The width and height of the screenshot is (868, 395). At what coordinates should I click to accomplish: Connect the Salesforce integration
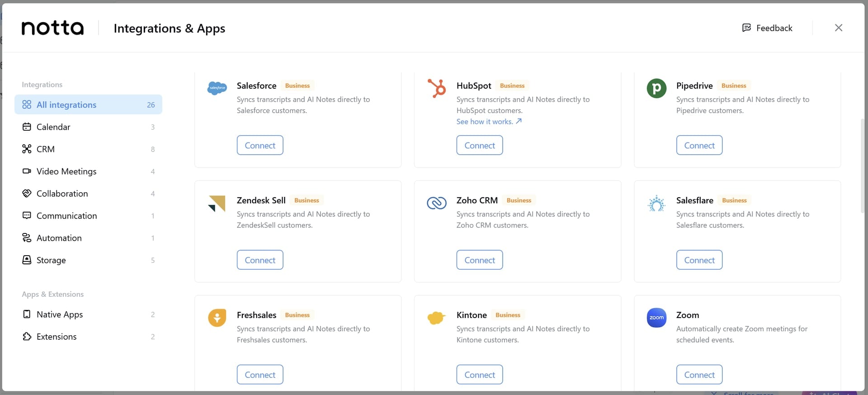[x=260, y=145]
